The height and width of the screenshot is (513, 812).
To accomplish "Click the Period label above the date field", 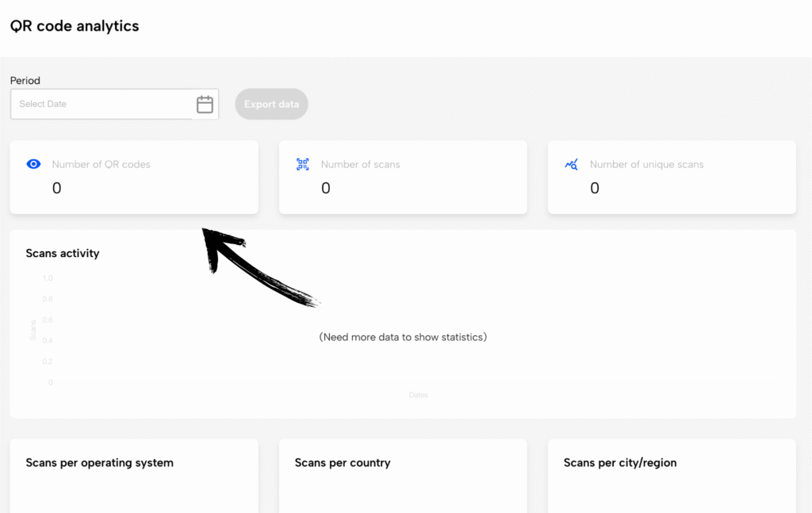I will click(25, 80).
